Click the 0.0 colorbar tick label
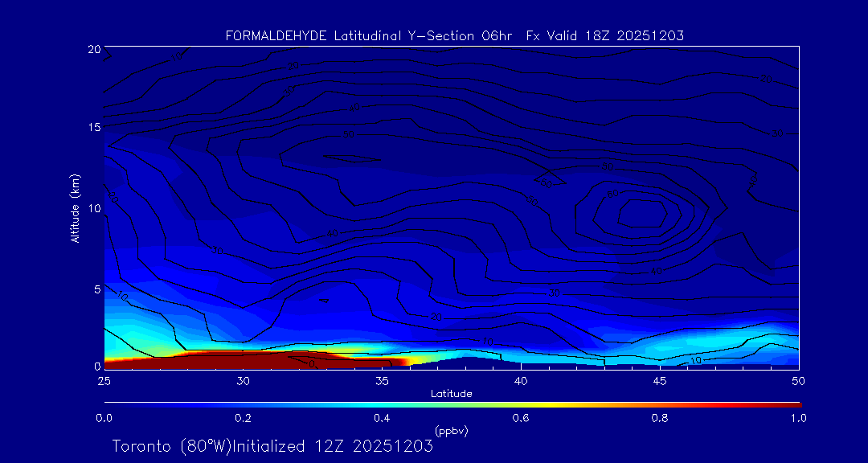The width and height of the screenshot is (868, 463). tap(104, 418)
